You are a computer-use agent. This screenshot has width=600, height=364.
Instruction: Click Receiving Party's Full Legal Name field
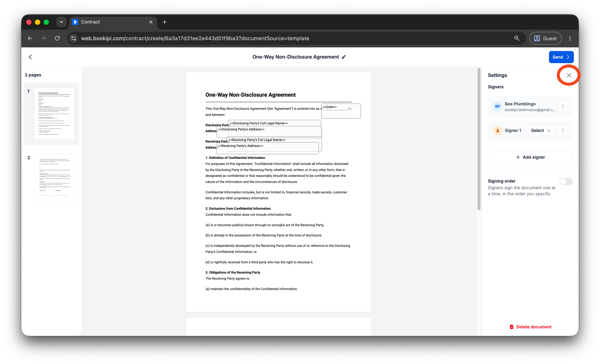click(274, 140)
